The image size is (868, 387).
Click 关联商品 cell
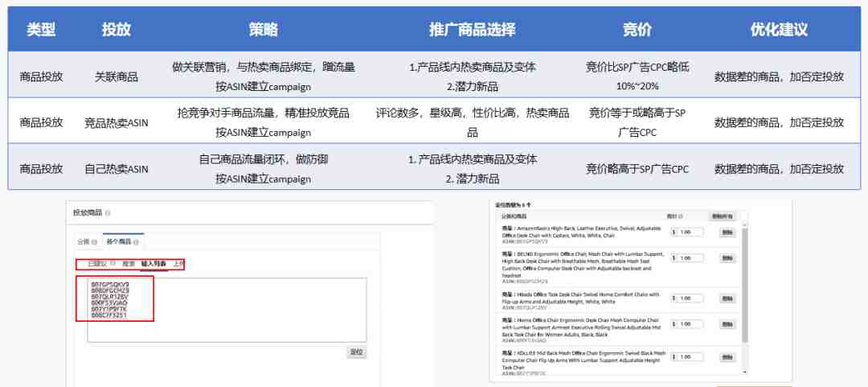(x=117, y=76)
